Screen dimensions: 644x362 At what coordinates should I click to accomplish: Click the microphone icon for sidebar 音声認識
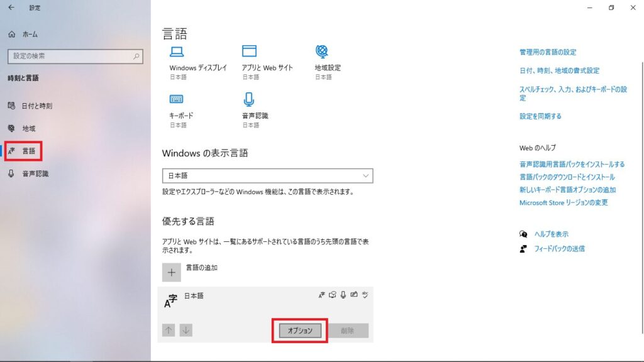[11, 173]
